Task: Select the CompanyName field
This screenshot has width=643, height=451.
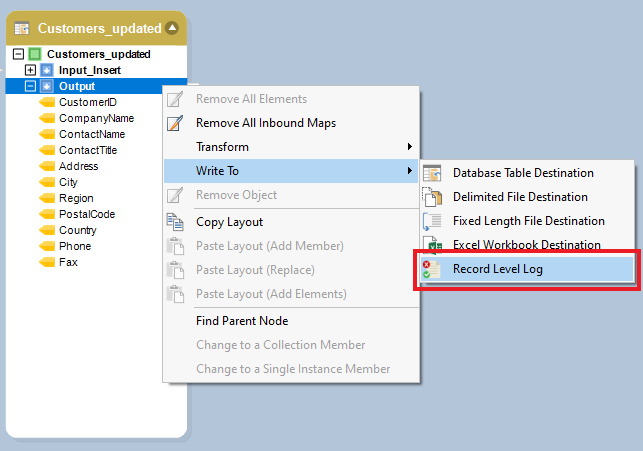Action: coord(96,118)
